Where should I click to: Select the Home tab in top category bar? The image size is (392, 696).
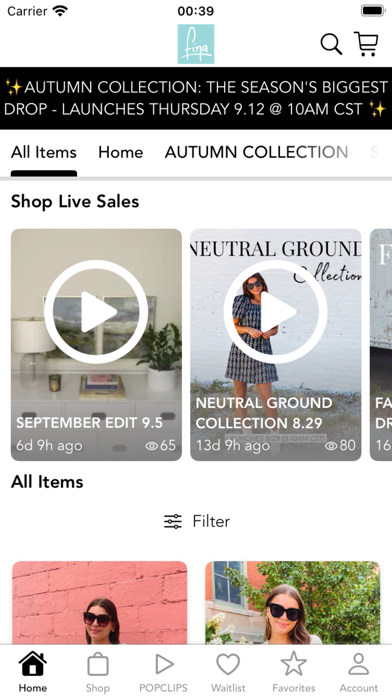coord(121,152)
